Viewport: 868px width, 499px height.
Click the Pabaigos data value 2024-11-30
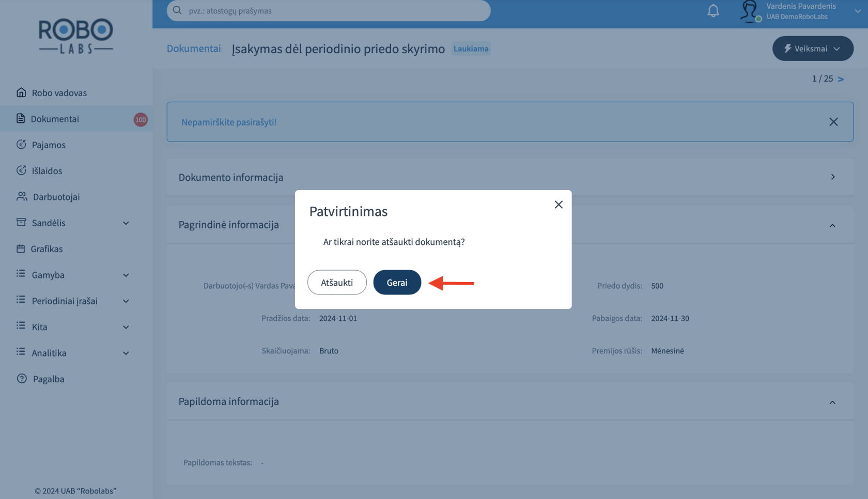[670, 318]
